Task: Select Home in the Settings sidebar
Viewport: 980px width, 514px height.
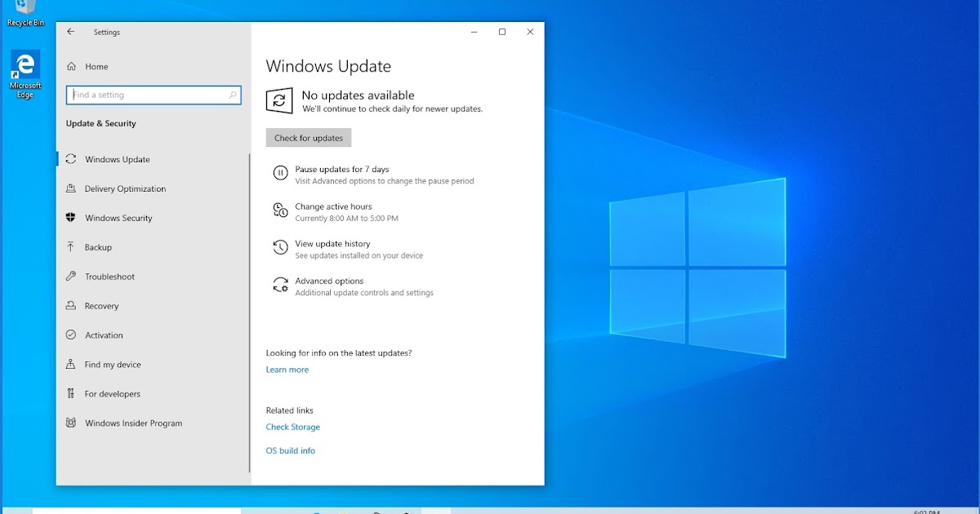Action: click(97, 66)
